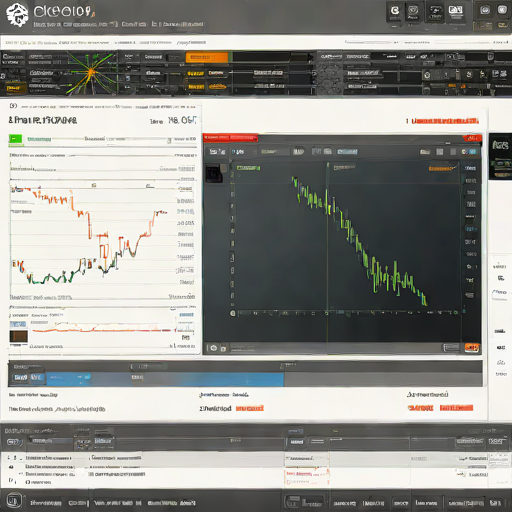Viewport: 512px width, 512px height.
Task: Open the orange highlighted dropdown in dark toolbar
Action: point(207,57)
